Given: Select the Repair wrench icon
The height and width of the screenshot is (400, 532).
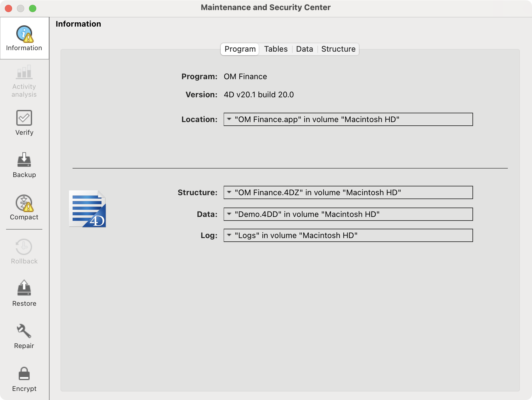Looking at the screenshot, I should point(24,331).
